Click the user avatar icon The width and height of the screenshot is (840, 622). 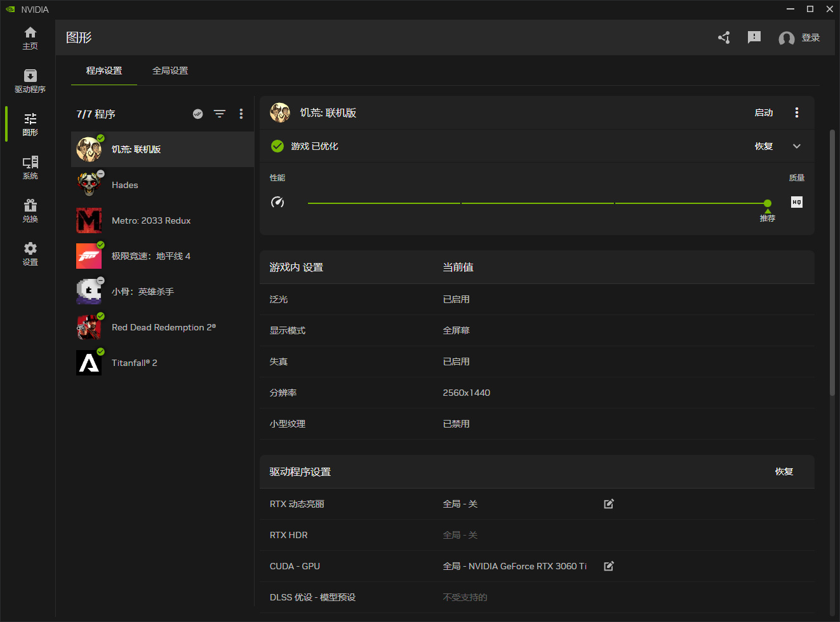pyautogui.click(x=787, y=38)
